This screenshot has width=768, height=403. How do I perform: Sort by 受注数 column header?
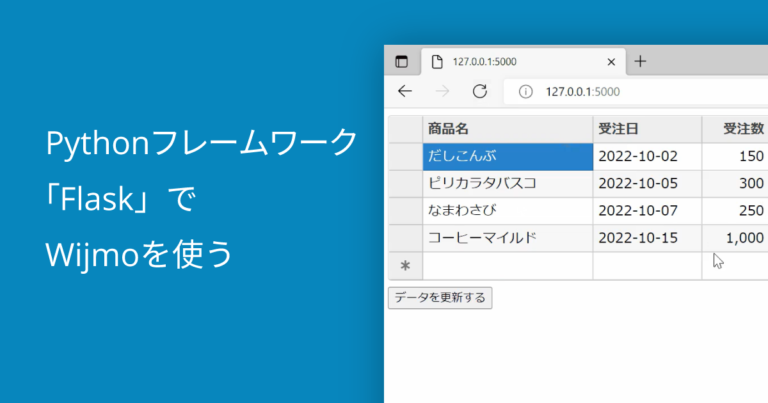pos(735,129)
